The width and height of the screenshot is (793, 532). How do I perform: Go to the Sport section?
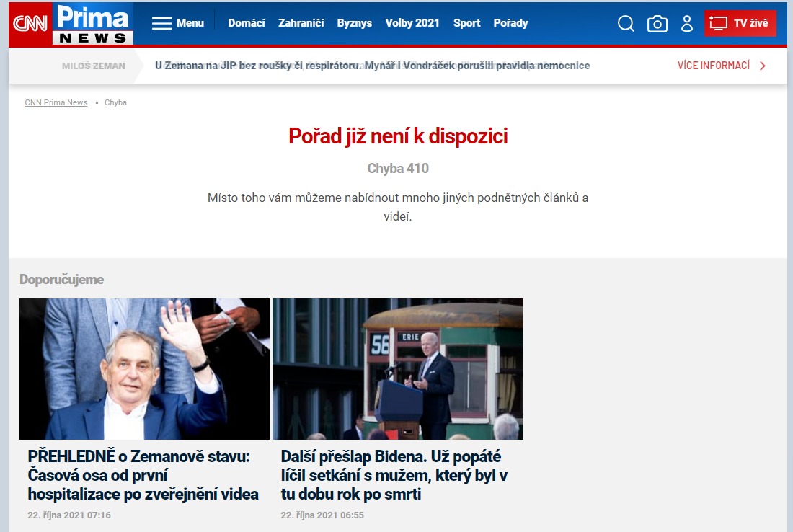coord(467,23)
